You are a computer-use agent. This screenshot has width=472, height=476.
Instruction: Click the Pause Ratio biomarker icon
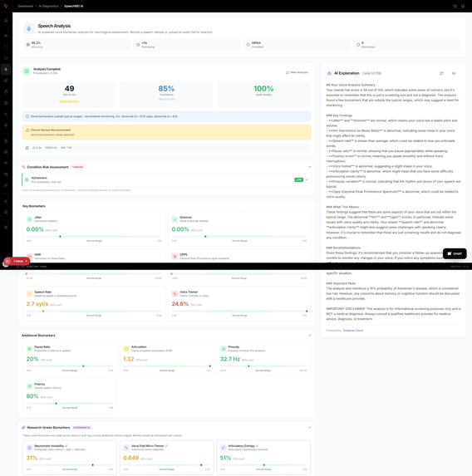(x=29, y=349)
